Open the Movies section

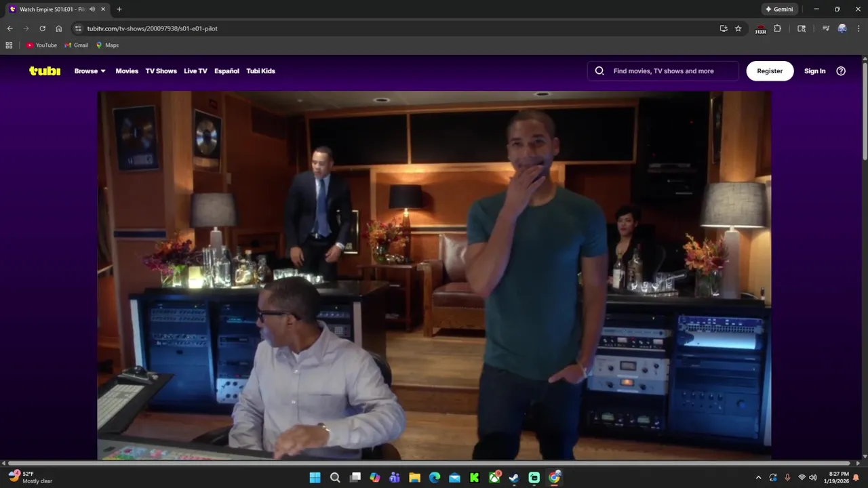(127, 70)
